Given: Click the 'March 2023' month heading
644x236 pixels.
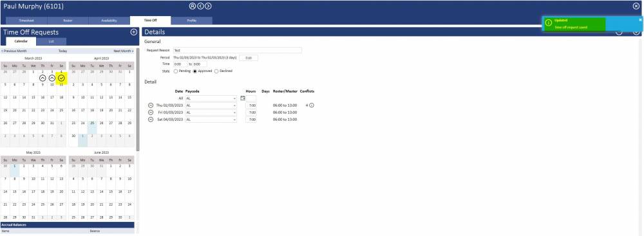Looking at the screenshot, I should point(33,59).
